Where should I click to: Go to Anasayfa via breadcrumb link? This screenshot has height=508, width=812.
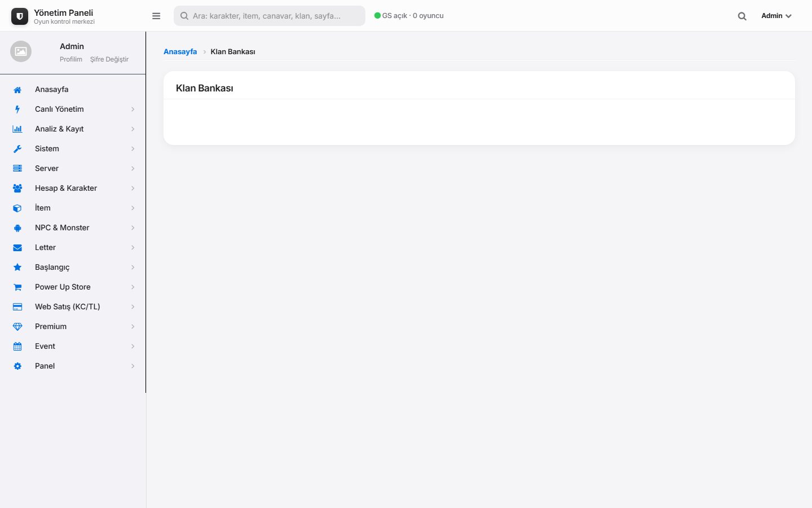tap(180, 51)
